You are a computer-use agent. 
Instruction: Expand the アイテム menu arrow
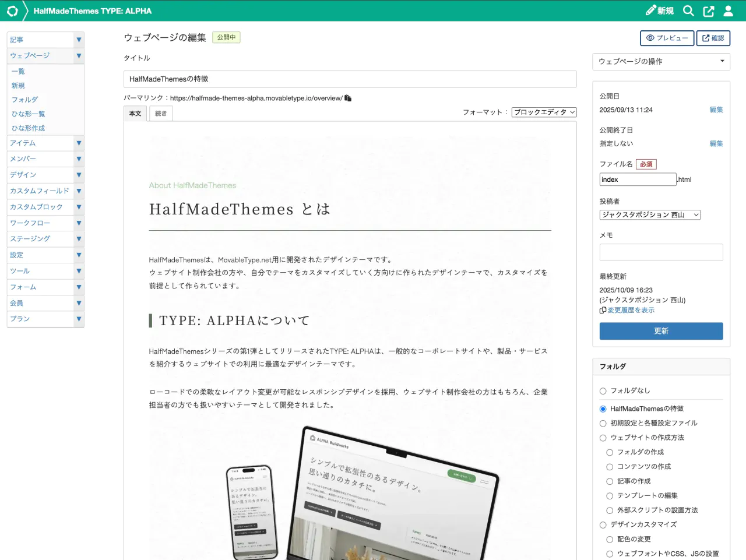coord(79,143)
